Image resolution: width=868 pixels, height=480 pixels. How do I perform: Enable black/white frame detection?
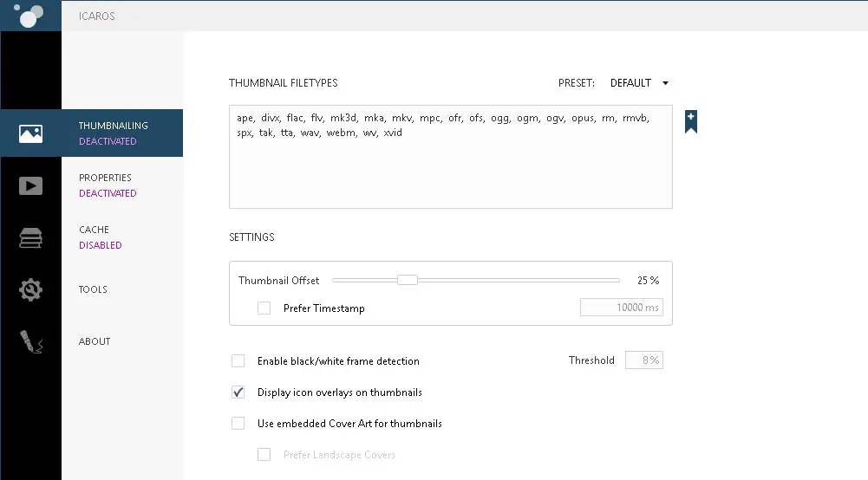(238, 361)
